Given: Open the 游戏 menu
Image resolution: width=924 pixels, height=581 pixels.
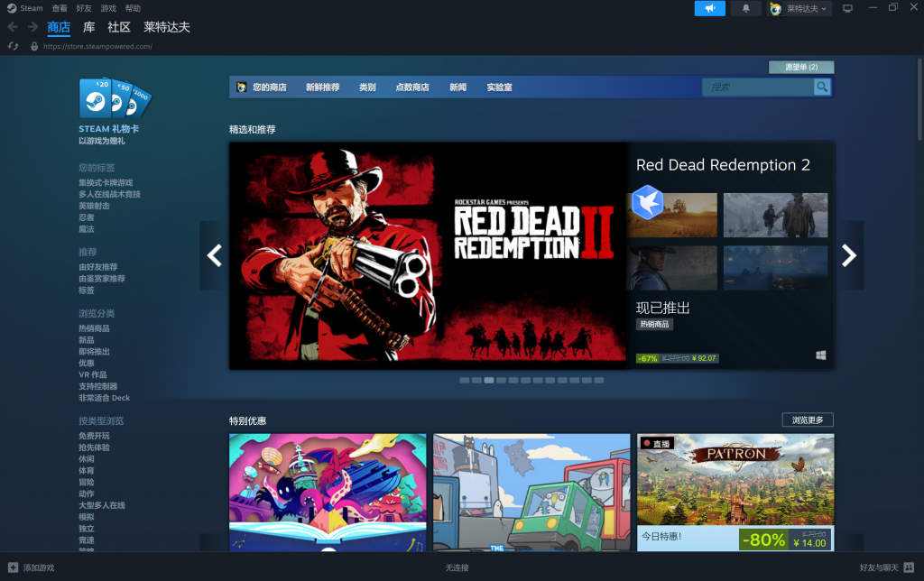Looking at the screenshot, I should tap(108, 8).
